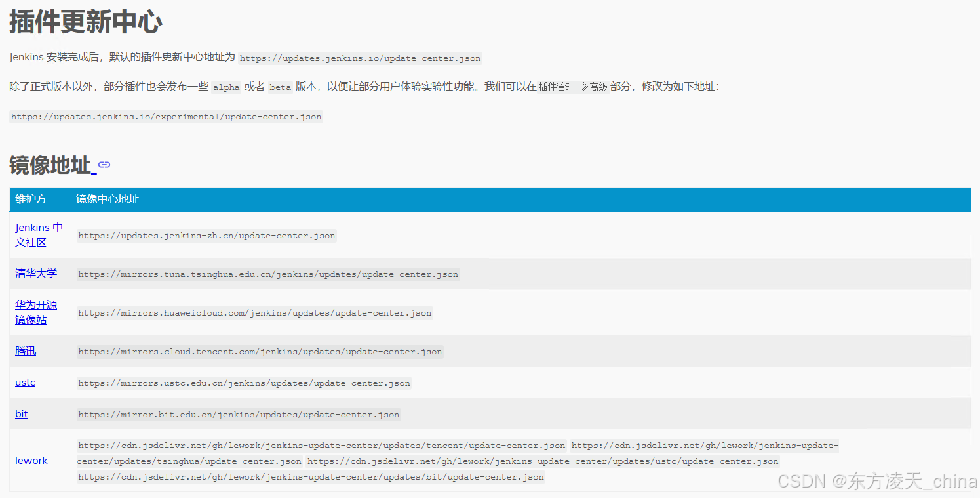The image size is (980, 498).
Task: Click the ustc mirror address text
Action: pos(244,383)
